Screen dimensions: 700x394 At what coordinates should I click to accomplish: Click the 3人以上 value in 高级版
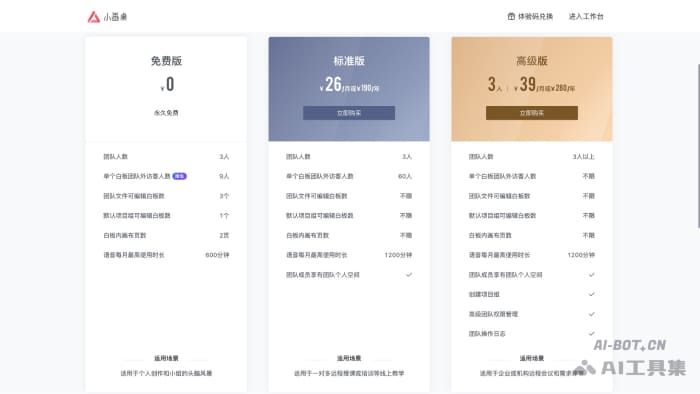pyautogui.click(x=583, y=157)
